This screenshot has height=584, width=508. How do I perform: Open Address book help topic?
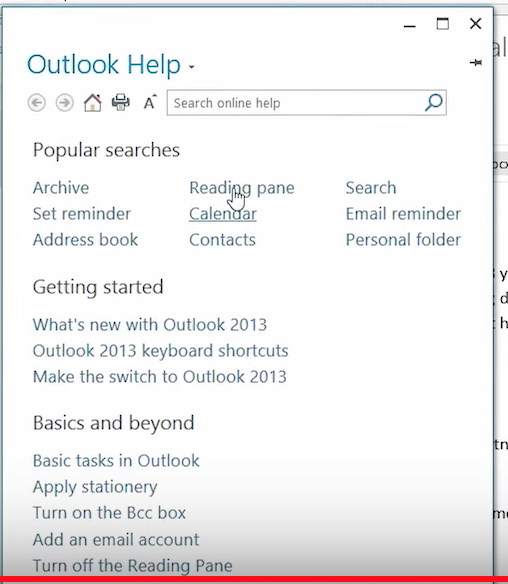pos(85,240)
